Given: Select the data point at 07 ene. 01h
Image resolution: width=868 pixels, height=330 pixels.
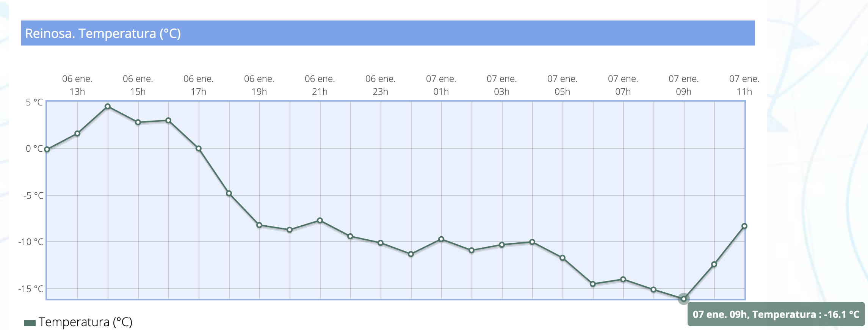Looking at the screenshot, I should (441, 239).
